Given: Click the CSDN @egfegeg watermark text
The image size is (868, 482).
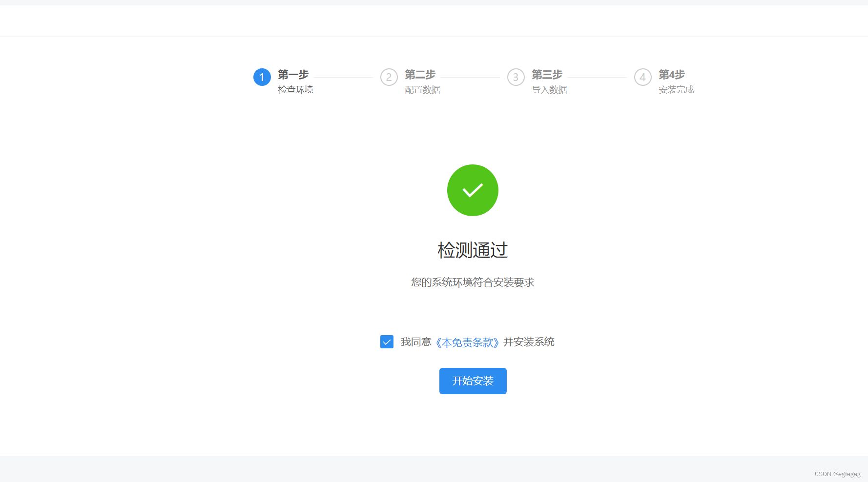Looking at the screenshot, I should coord(836,473).
